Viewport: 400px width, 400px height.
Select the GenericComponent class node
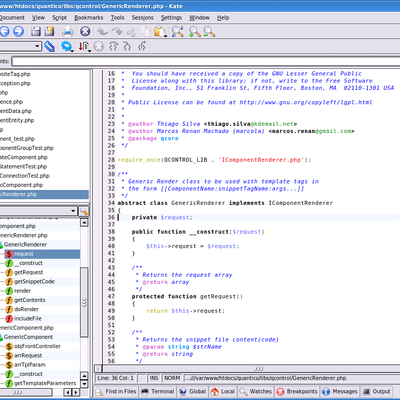pos(28,337)
